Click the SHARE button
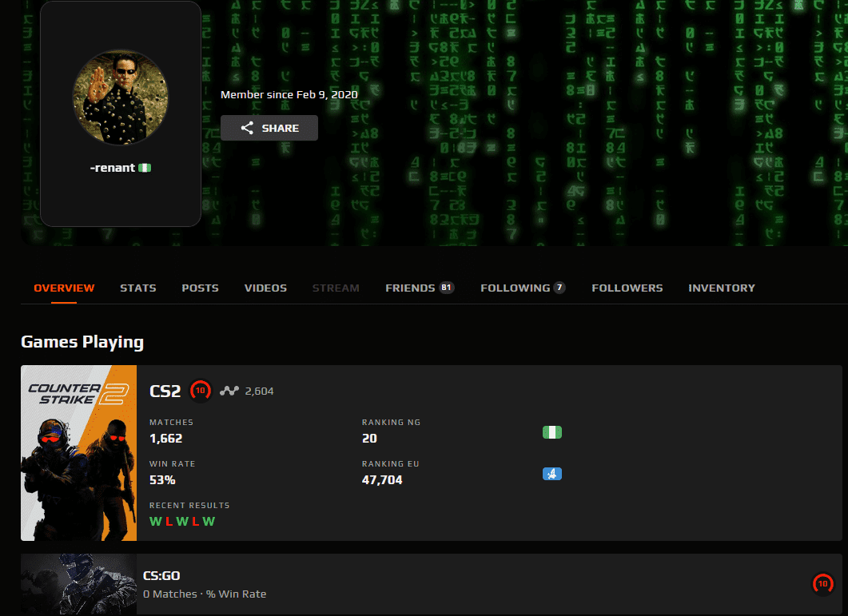The width and height of the screenshot is (848, 616). (x=269, y=128)
